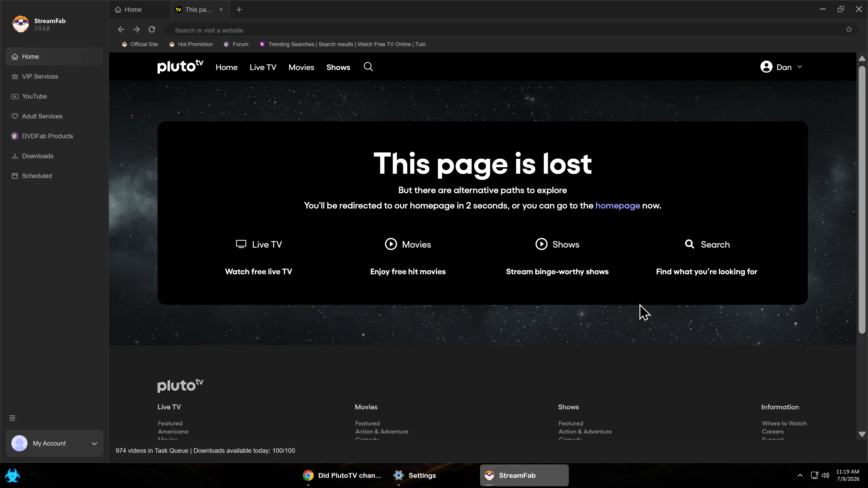Open the Hot Promotion bookmark
Viewport: 868px width, 488px height.
[191, 44]
